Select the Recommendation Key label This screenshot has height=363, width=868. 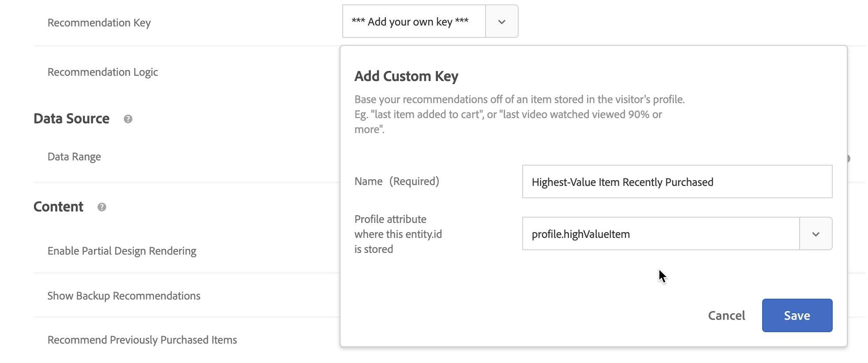[x=99, y=23]
